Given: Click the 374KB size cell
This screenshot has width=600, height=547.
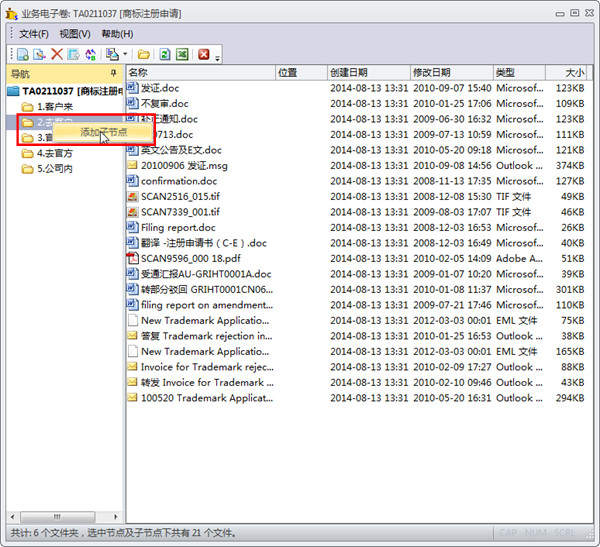Looking at the screenshot, I should pyautogui.click(x=570, y=165).
